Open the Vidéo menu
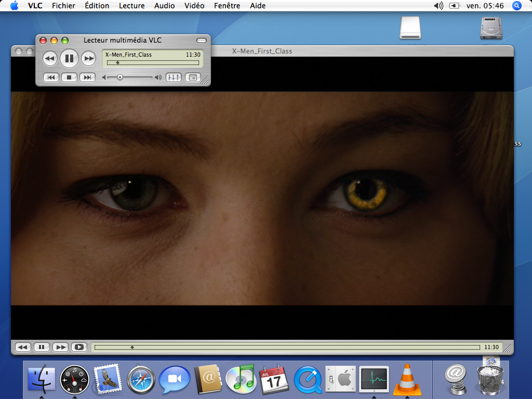 coord(194,6)
